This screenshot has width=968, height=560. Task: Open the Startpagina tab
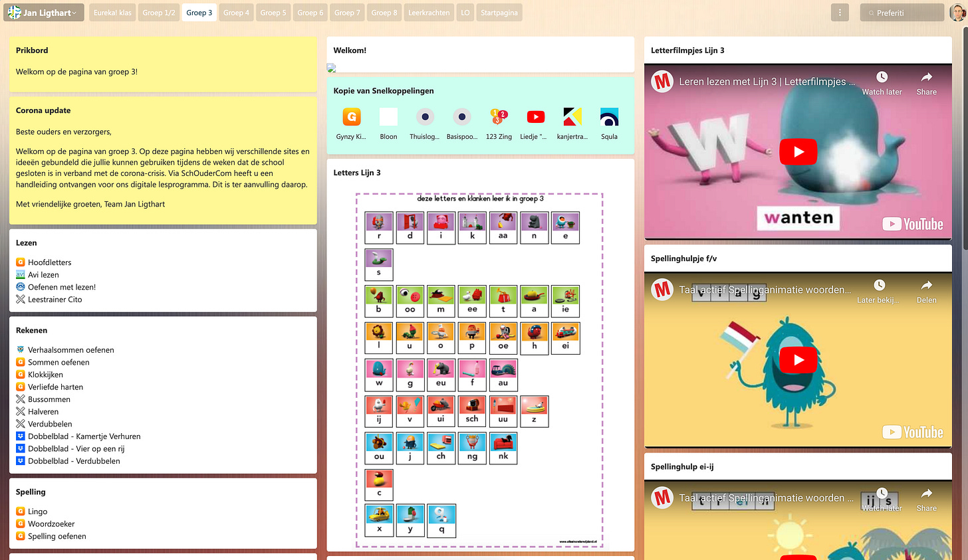pyautogui.click(x=499, y=13)
